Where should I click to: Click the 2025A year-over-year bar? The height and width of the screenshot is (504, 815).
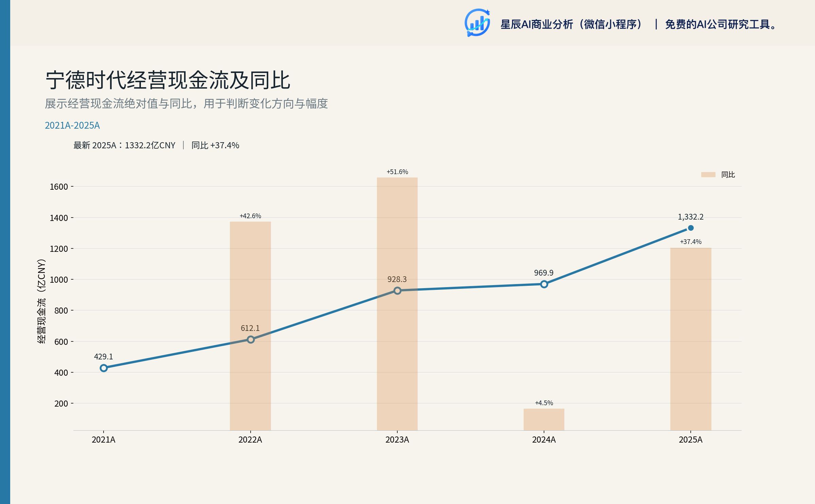[x=691, y=339]
